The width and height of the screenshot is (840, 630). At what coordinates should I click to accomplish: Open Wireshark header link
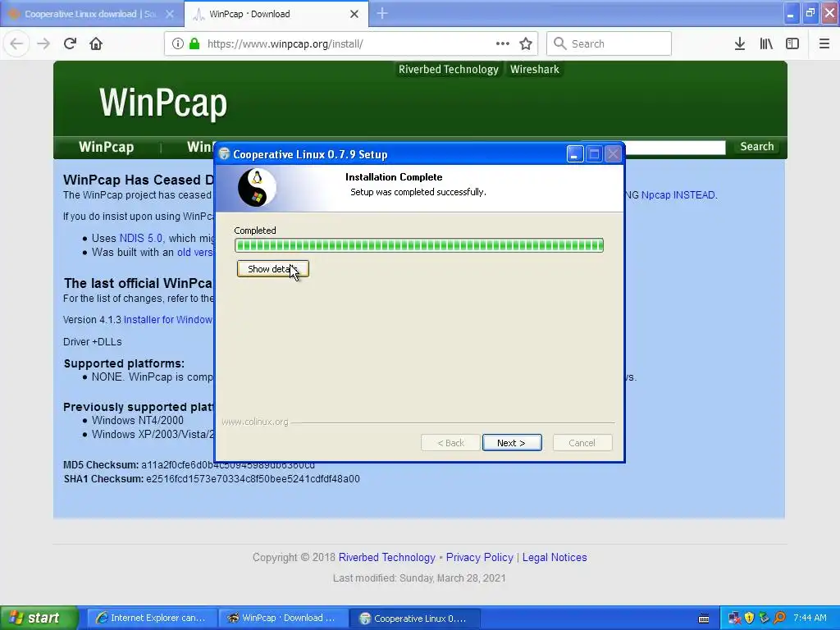[535, 69]
